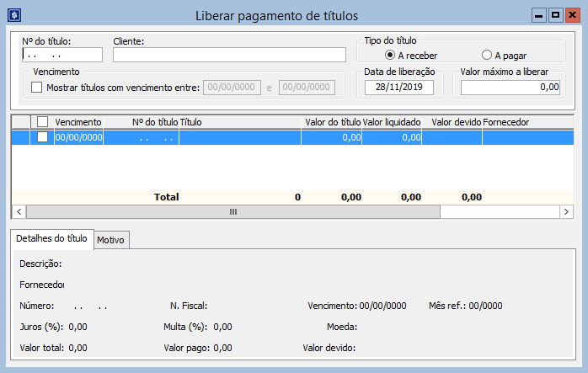Screen dimensions: 588x373
Task: Select the 'A pagar' radio option
Action: click(487, 56)
